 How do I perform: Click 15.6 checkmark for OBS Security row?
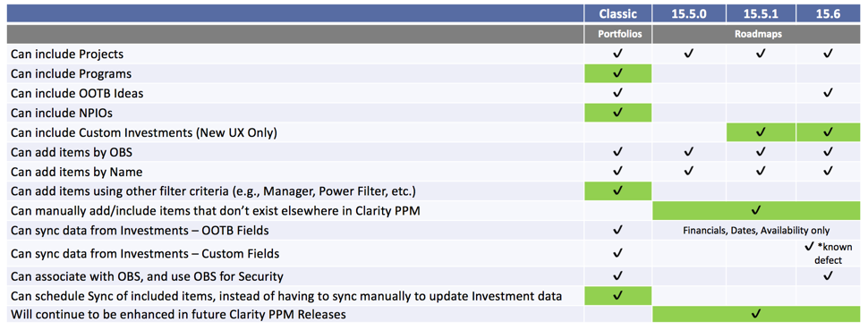[828, 275]
